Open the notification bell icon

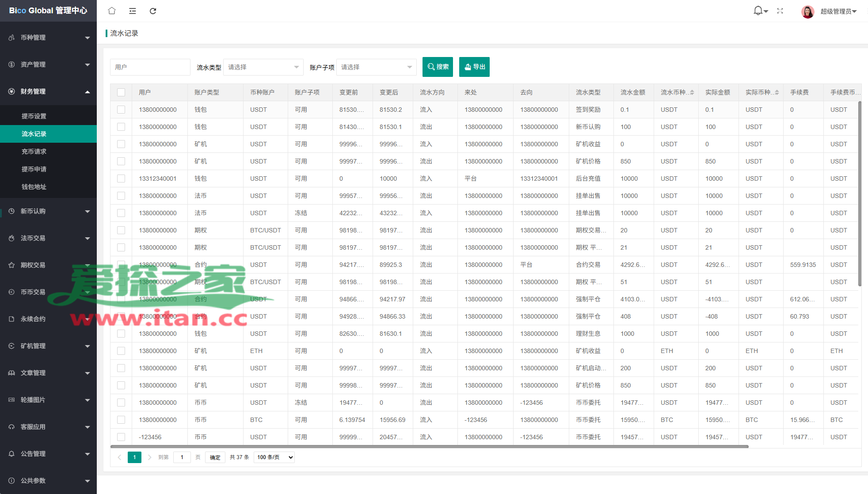point(758,11)
